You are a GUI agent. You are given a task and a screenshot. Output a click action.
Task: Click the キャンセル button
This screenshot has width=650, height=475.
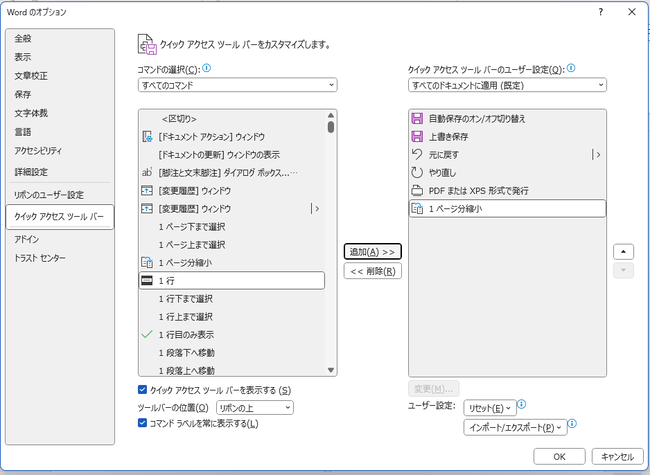[617, 456]
